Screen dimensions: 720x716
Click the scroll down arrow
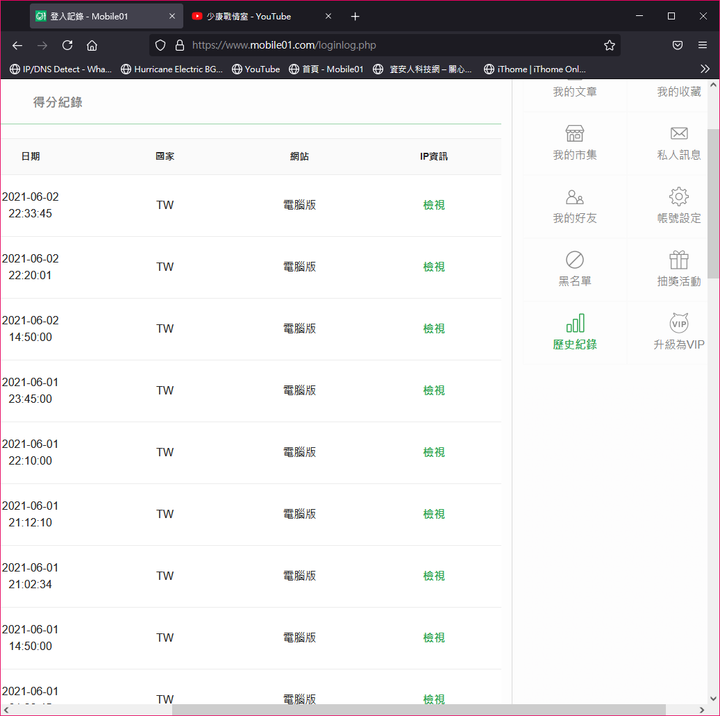tap(713, 699)
